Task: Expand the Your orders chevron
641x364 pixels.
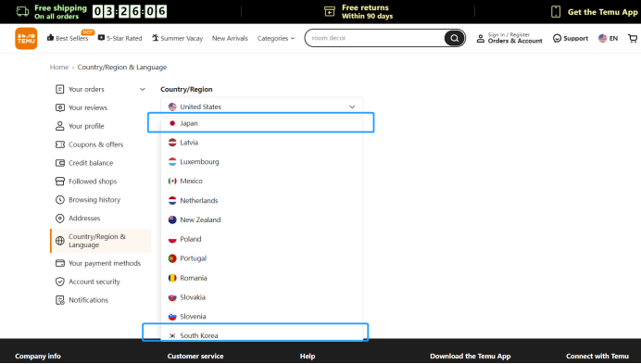Action: click(143, 89)
